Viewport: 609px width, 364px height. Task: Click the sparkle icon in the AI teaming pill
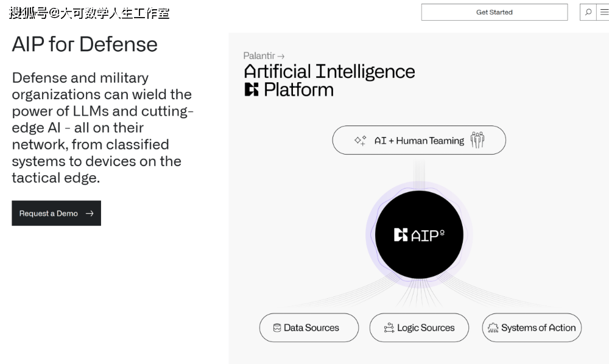point(361,141)
